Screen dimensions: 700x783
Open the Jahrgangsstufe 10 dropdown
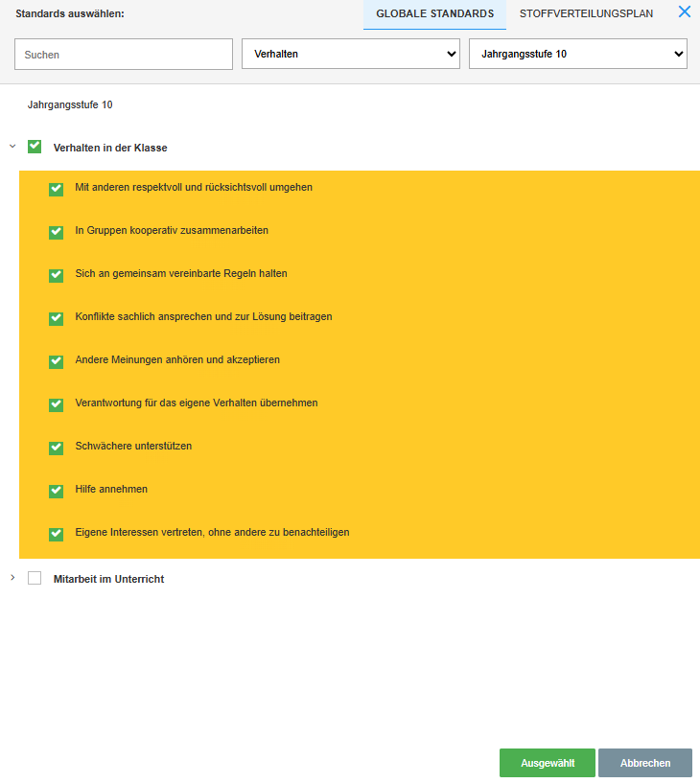coord(577,54)
